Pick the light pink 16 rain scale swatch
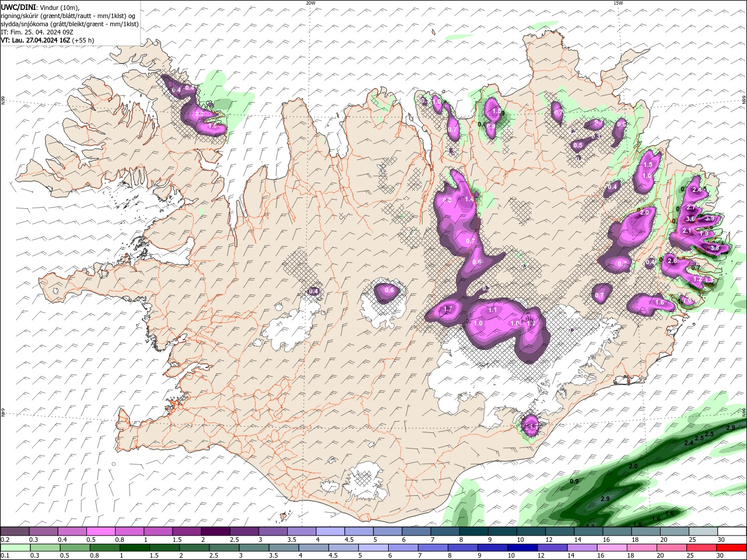 point(612,548)
